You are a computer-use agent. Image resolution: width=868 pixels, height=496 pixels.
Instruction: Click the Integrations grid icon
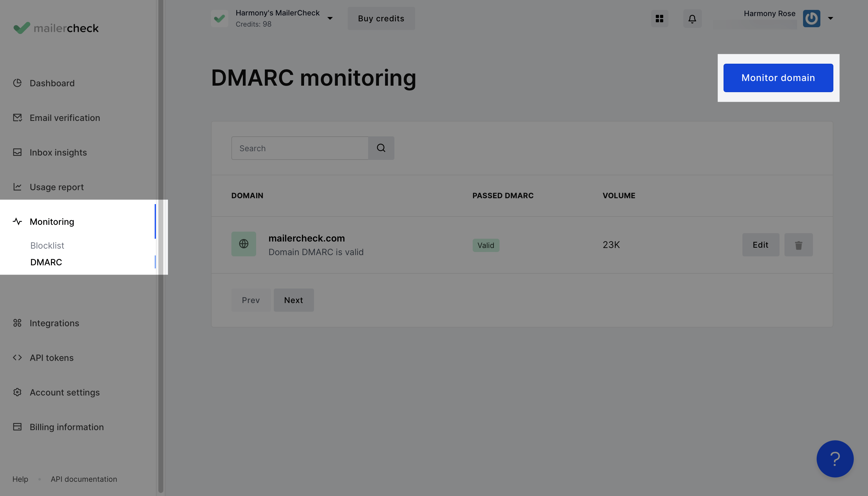click(17, 323)
